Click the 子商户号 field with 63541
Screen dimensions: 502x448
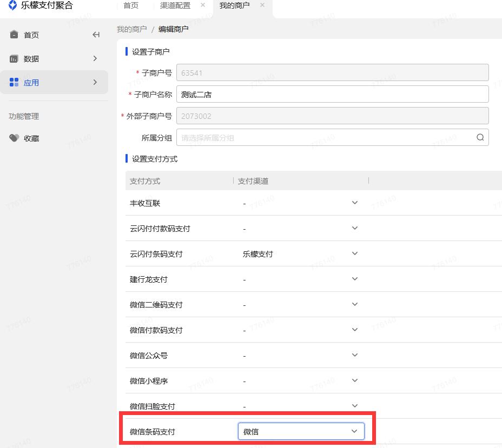coord(332,72)
